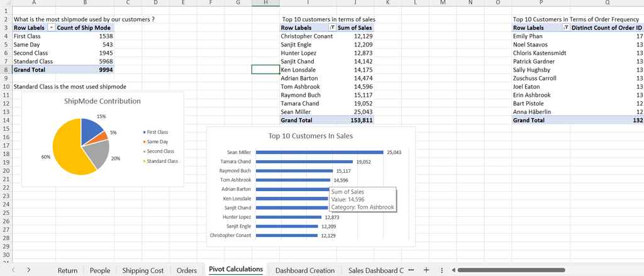Select the ShipMode Contribution chart title

click(x=103, y=101)
